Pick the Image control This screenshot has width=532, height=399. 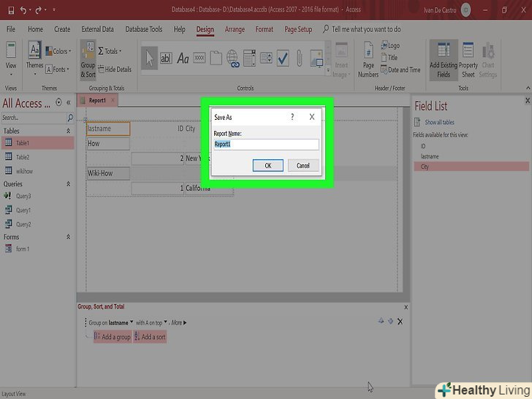coord(316,58)
